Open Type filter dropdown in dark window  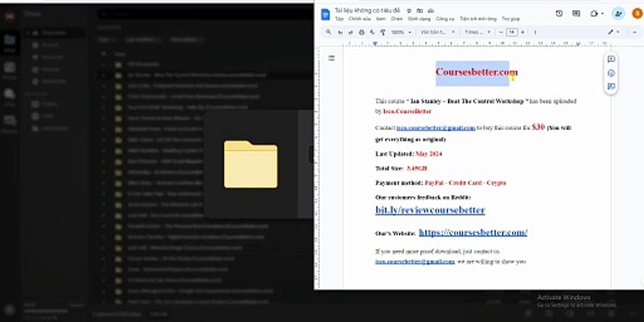tap(107, 39)
